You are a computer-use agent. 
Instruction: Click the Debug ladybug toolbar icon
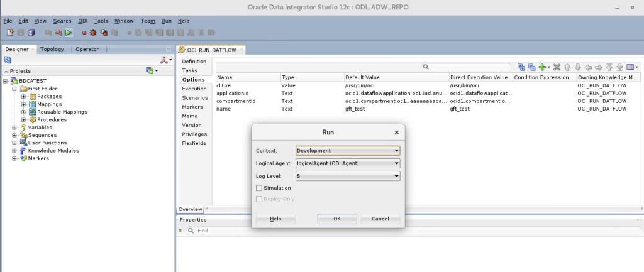93,33
